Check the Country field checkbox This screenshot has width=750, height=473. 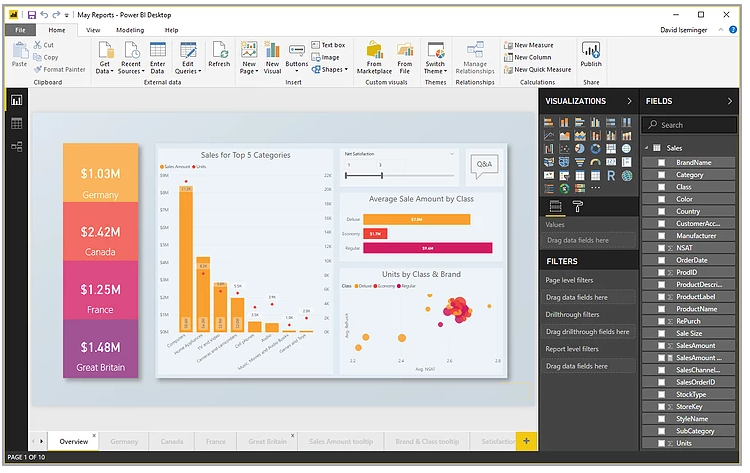662,211
